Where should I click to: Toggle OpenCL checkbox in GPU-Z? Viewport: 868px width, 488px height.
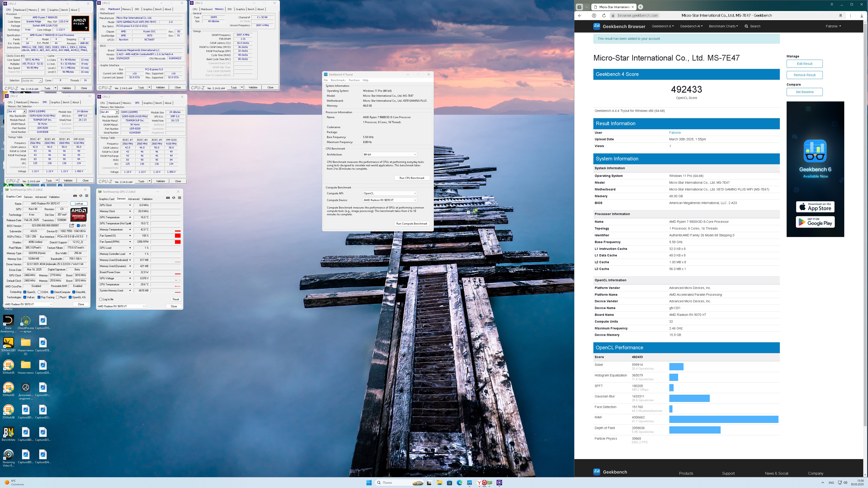coord(25,292)
